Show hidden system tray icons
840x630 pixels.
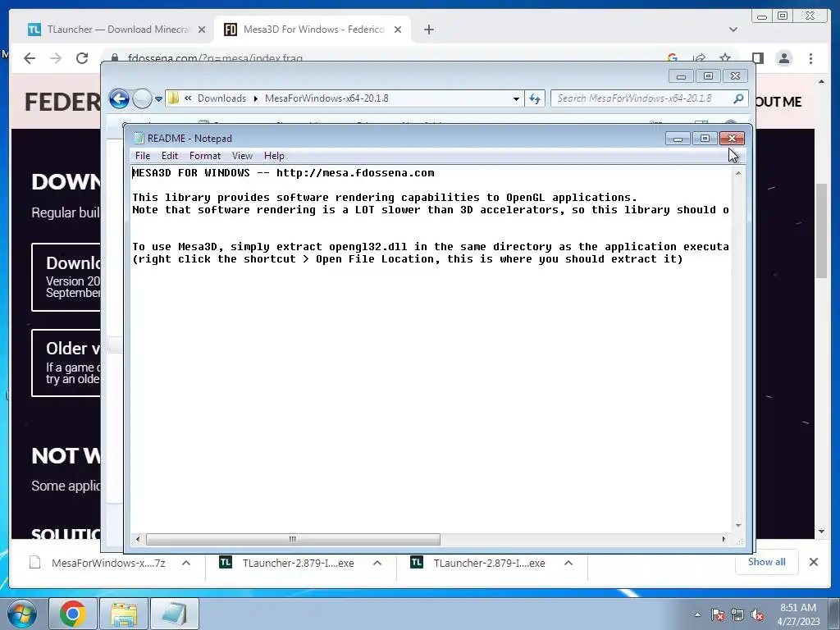point(697,614)
